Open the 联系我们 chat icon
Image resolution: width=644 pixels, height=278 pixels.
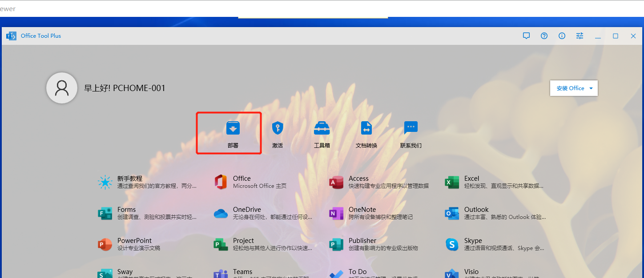[x=411, y=128]
